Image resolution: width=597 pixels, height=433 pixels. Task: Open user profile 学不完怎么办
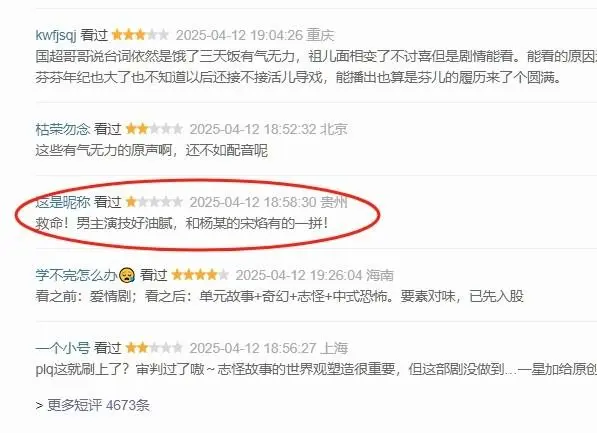click(x=76, y=275)
